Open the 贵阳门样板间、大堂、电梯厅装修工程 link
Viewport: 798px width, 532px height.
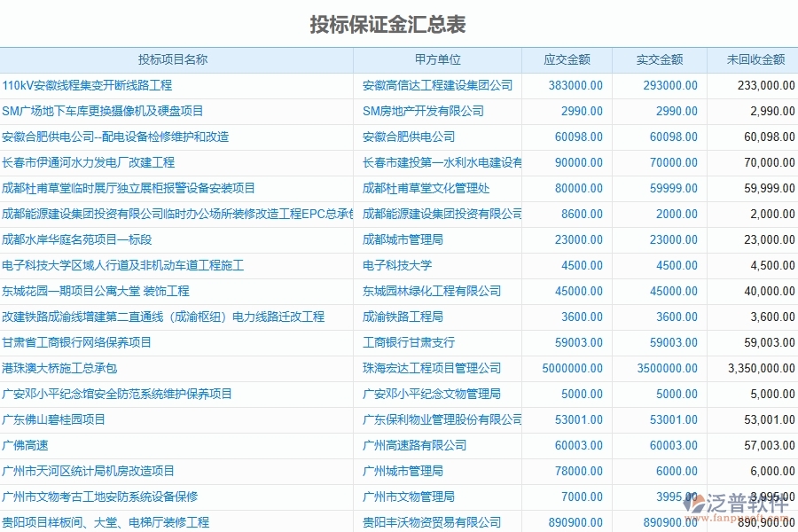[x=120, y=522]
